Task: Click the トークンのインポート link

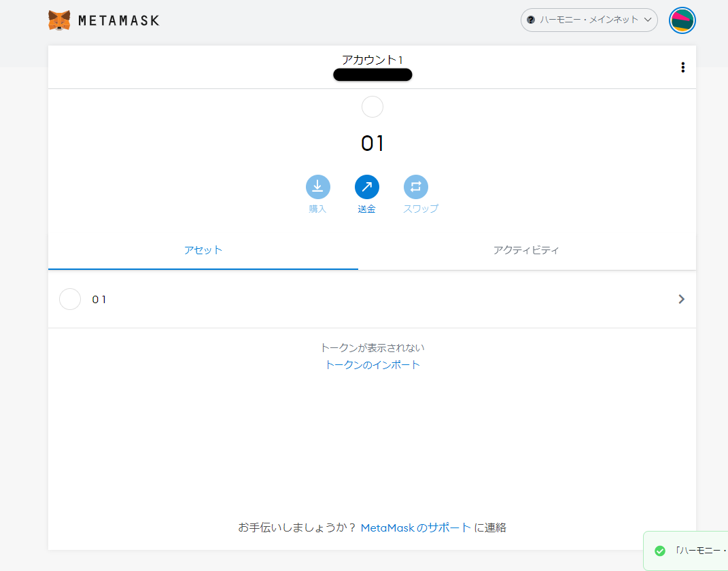Action: point(372,365)
